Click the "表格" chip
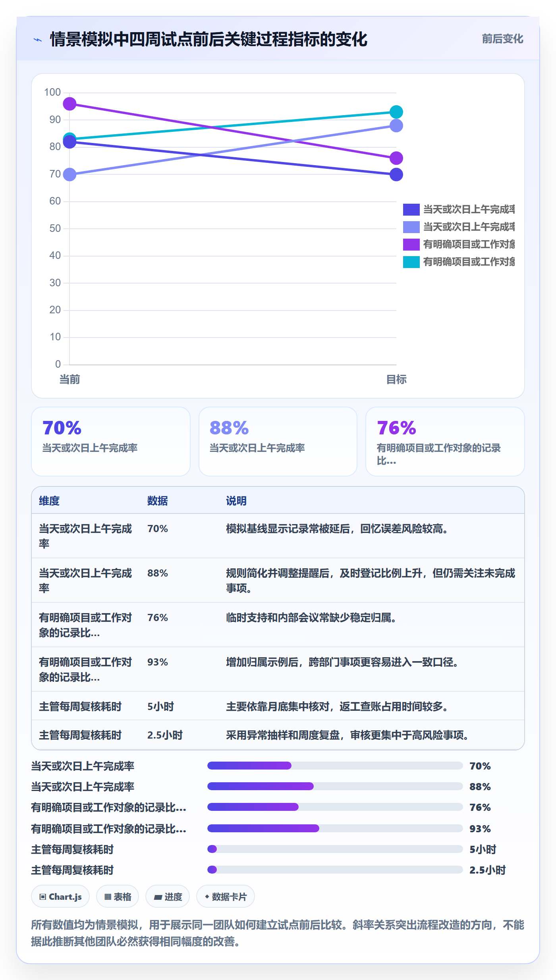Screen dimensions: 556x980 (x=118, y=897)
